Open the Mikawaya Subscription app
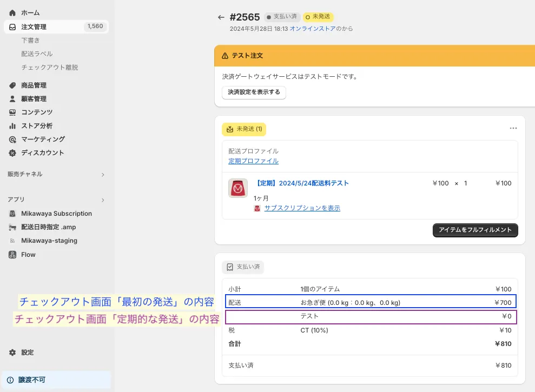This screenshot has height=392, width=535. click(56, 214)
